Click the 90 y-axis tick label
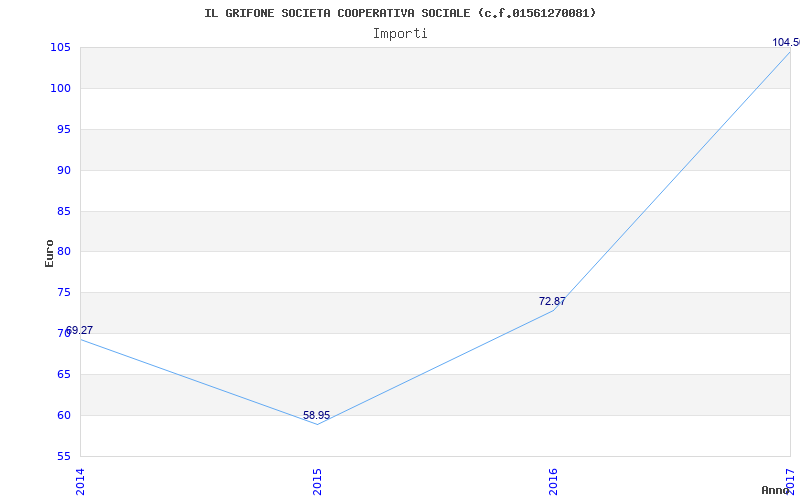This screenshot has width=800, height=500. (x=63, y=170)
